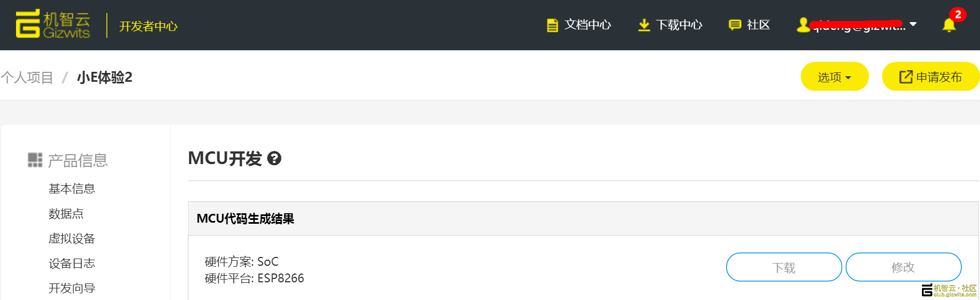Select 开发向导 in the sidebar

pyautogui.click(x=72, y=288)
